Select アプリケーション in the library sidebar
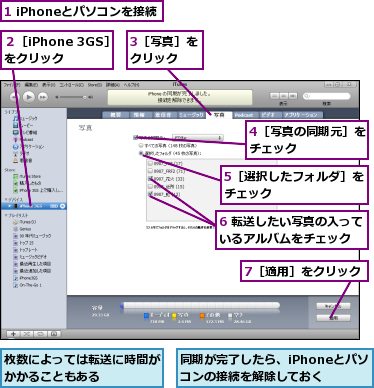This screenshot has height=388, width=374. coord(28,146)
